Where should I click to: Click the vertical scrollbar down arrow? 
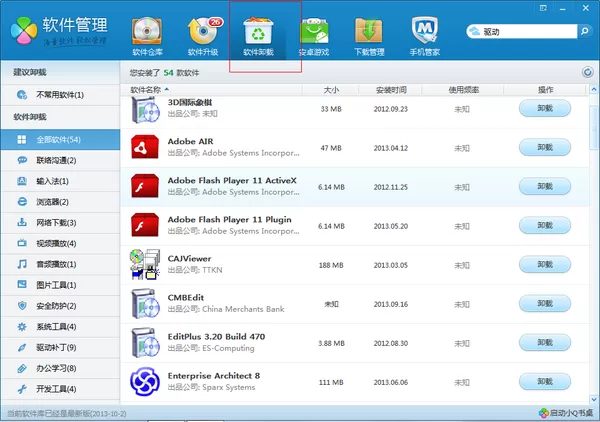point(594,399)
